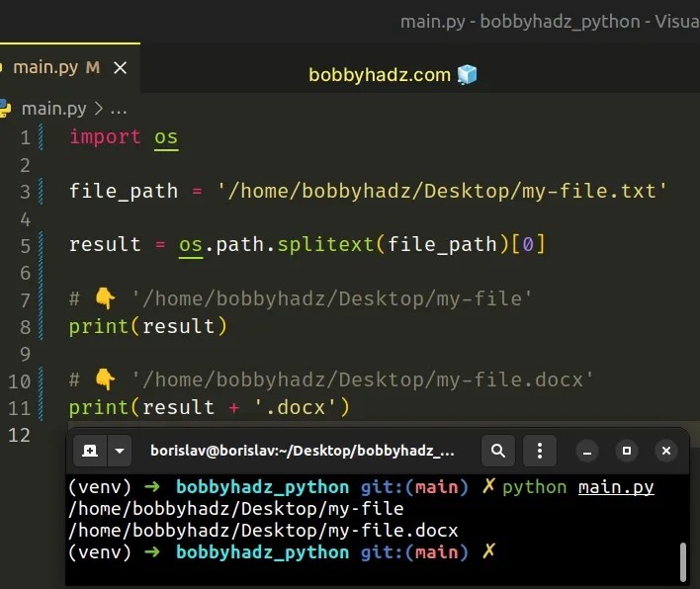Click the 'os' module name on line 1
The width and height of the screenshot is (700, 589).
166,137
